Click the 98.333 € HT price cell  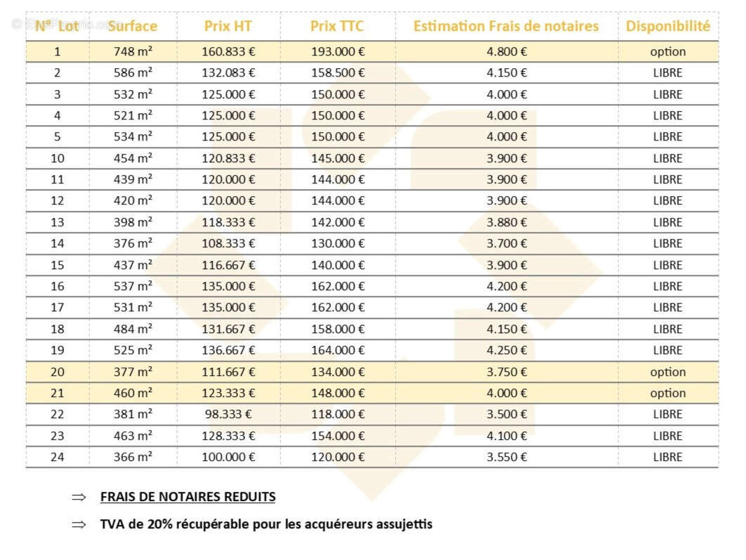click(228, 415)
